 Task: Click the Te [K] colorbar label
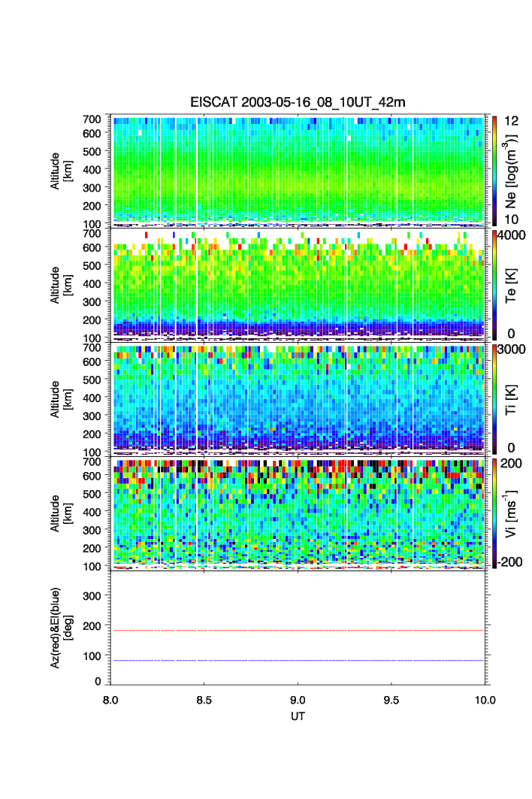click(x=512, y=286)
